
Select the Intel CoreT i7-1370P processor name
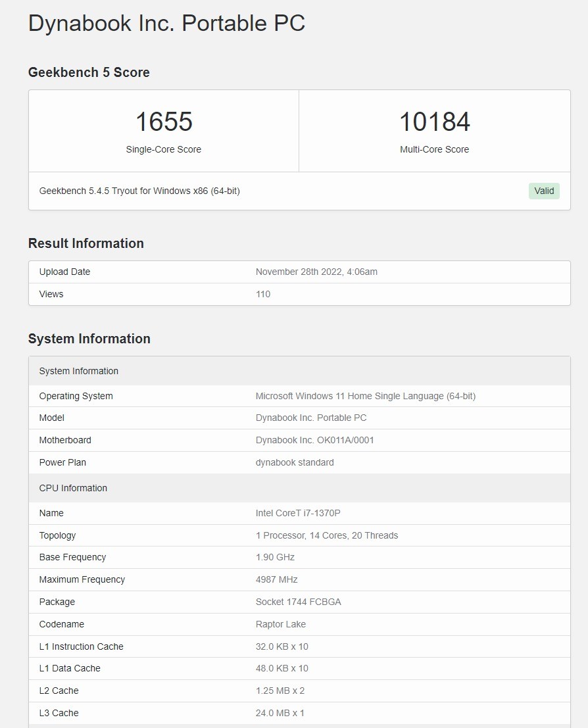(x=298, y=513)
